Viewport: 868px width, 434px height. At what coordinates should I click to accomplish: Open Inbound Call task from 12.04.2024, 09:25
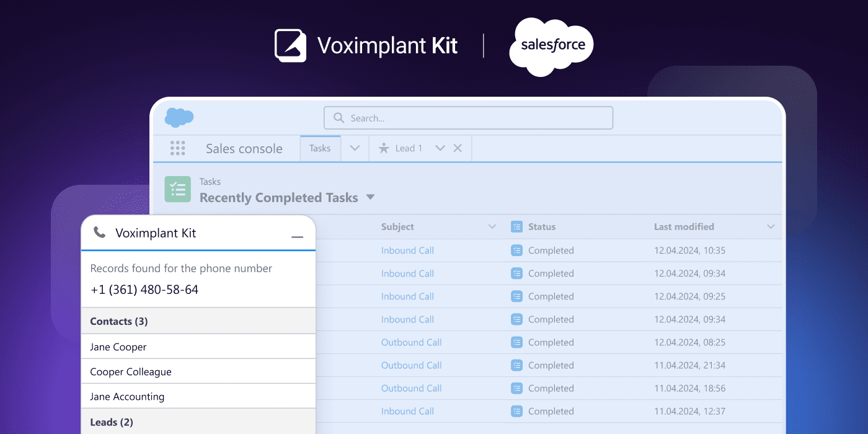pos(407,296)
